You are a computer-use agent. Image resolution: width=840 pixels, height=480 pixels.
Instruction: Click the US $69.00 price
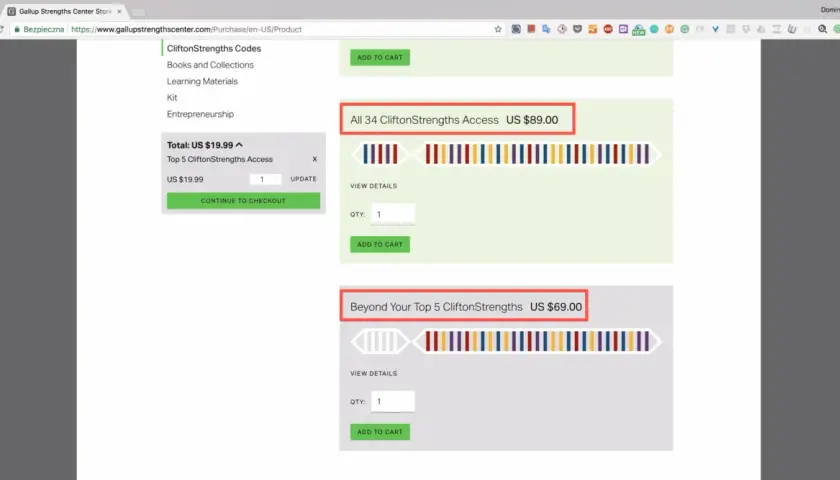tap(556, 307)
